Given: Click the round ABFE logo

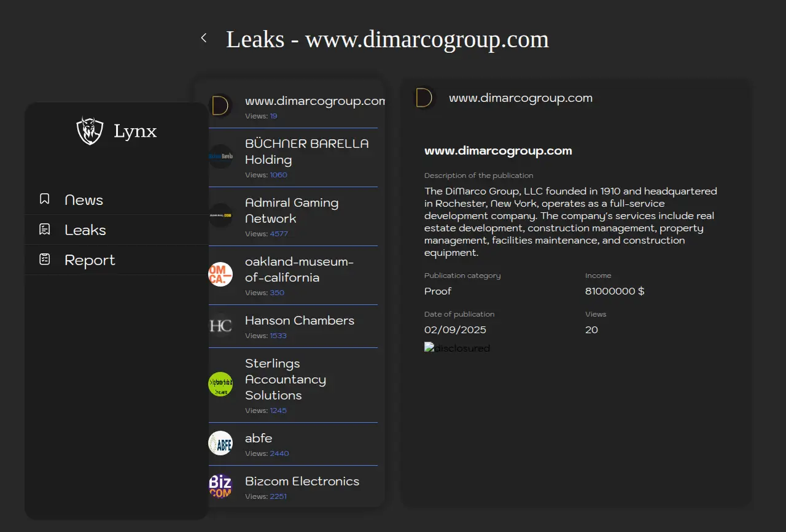Looking at the screenshot, I should (x=220, y=443).
